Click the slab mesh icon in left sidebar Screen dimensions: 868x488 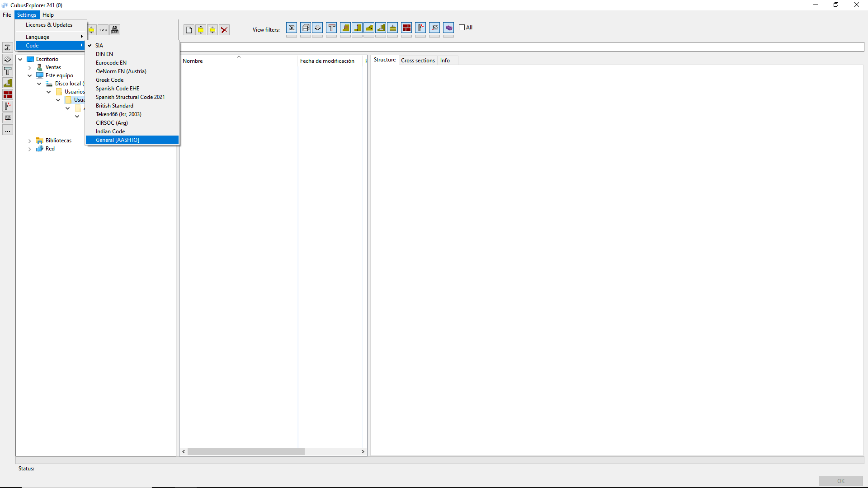pos(8,59)
